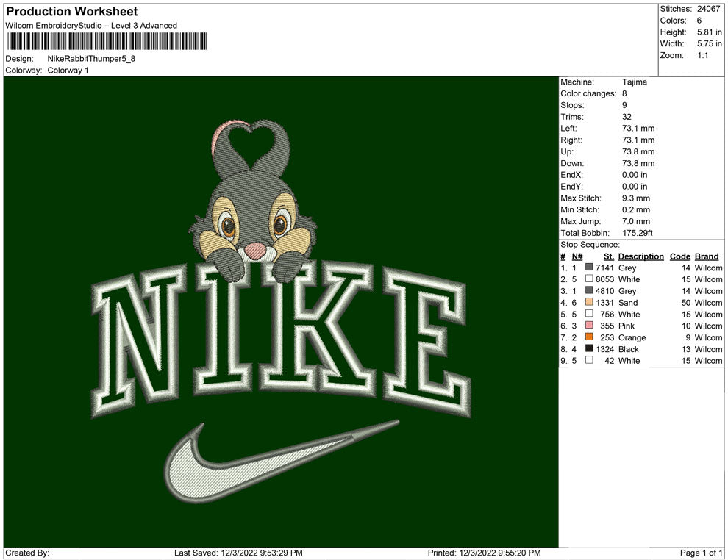728x560 pixels.
Task: Click the Stops value 9
Action: (x=624, y=105)
